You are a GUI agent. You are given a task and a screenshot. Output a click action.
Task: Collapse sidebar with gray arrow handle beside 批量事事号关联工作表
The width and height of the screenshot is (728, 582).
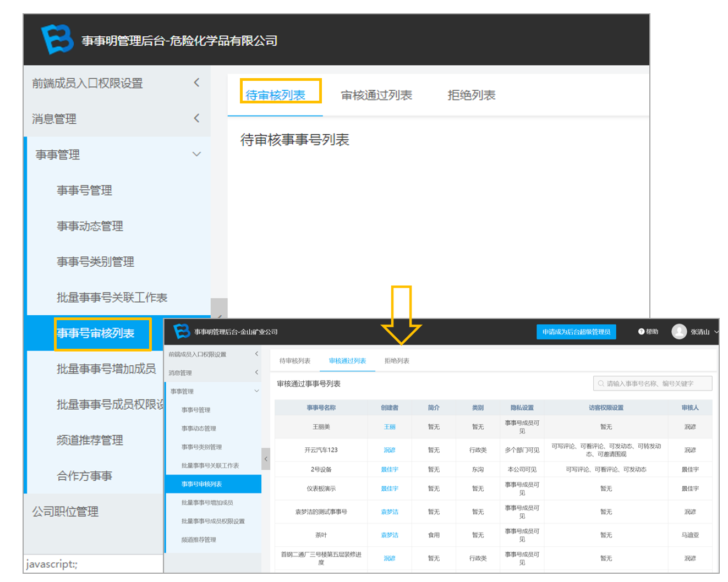[266, 459]
